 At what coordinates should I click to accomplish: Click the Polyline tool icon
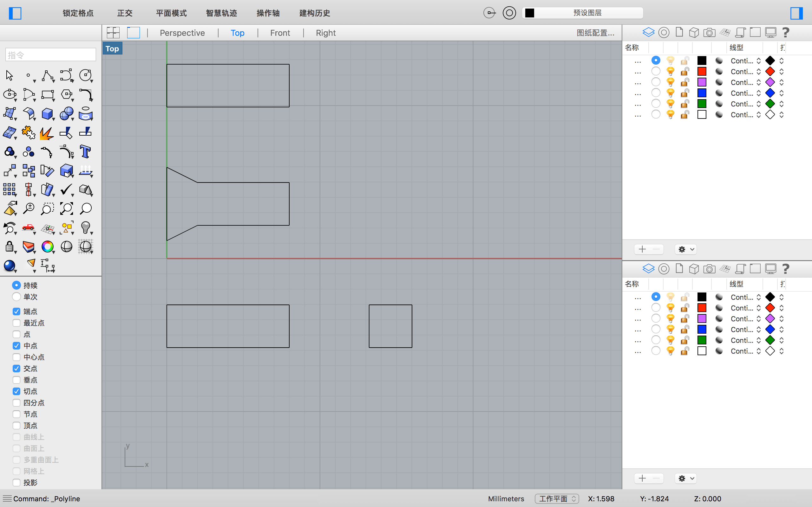[47, 75]
